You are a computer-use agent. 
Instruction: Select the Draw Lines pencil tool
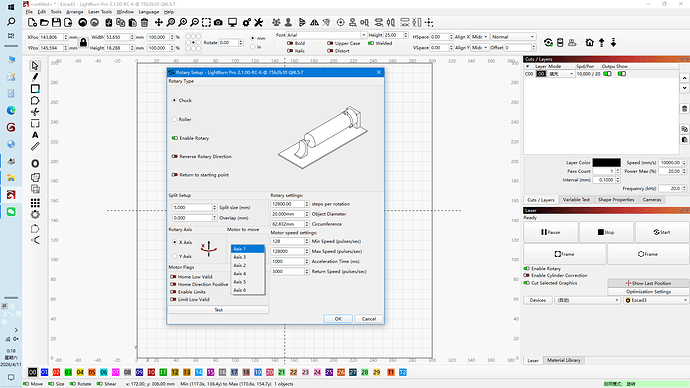point(35,77)
